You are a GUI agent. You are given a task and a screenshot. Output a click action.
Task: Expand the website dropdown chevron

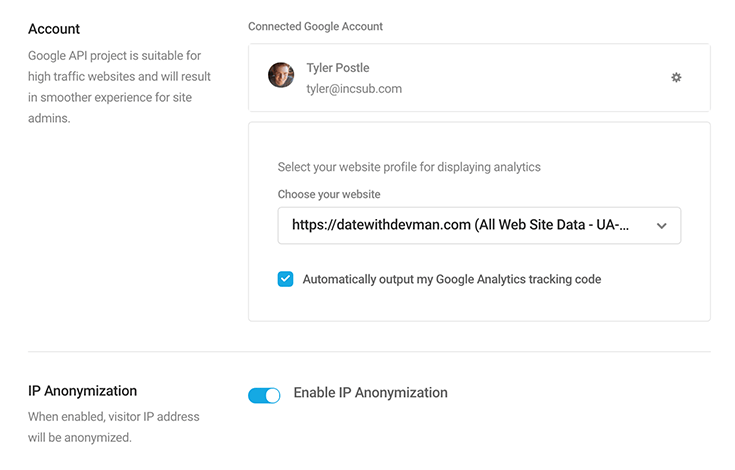click(661, 226)
